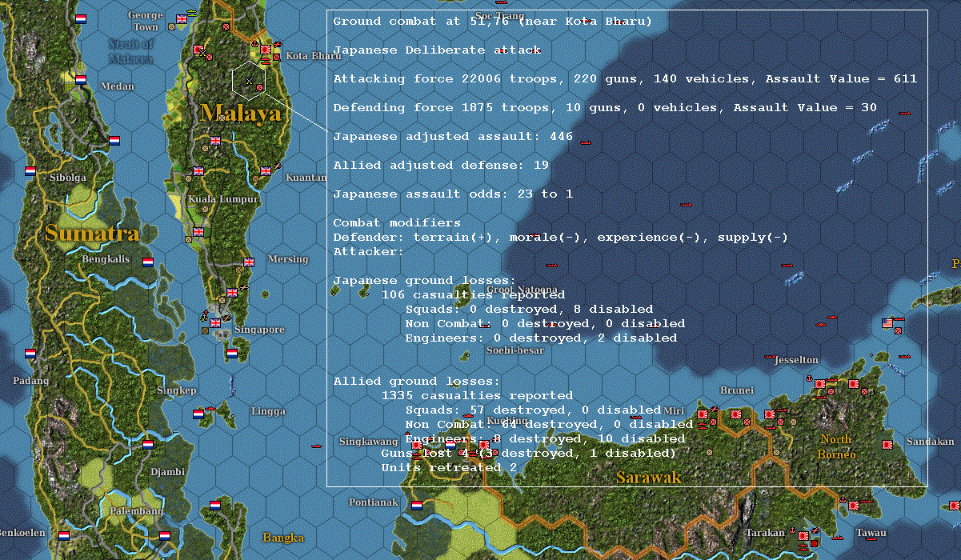This screenshot has width=961, height=560.
Task: Click the Malaya region label
Action: tap(241, 113)
